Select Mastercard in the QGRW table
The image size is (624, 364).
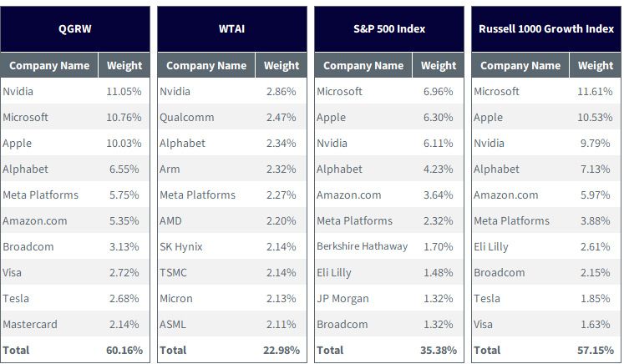30,324
